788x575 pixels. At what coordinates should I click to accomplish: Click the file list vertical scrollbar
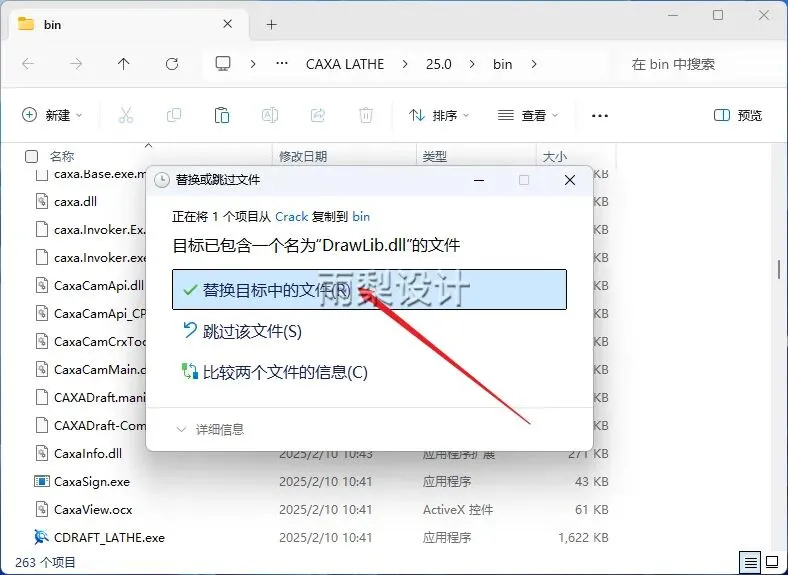click(779, 269)
